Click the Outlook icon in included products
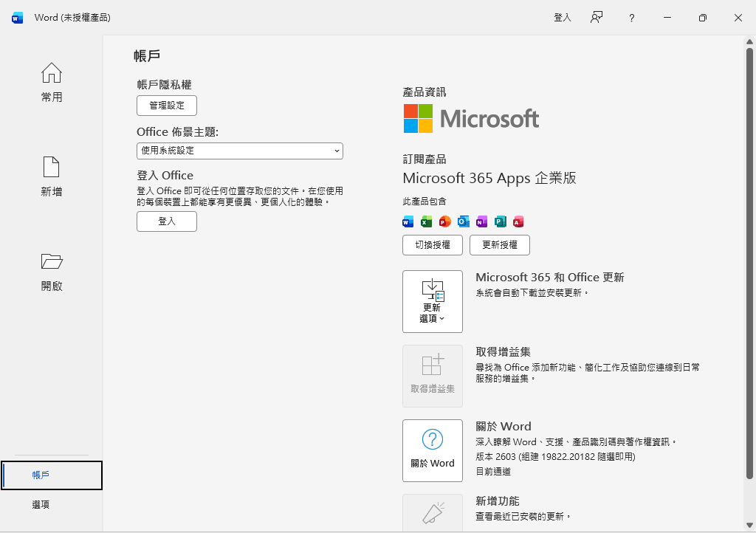 pyautogui.click(x=463, y=221)
